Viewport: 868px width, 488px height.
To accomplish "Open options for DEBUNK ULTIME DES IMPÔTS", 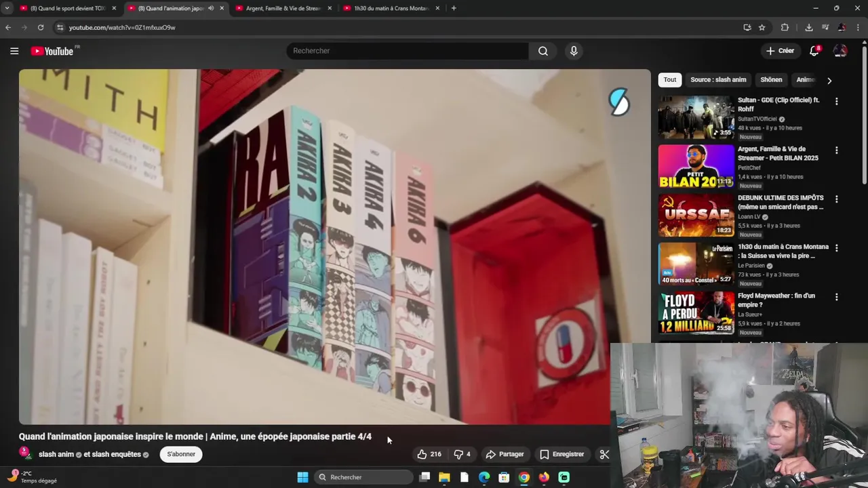I will click(836, 199).
